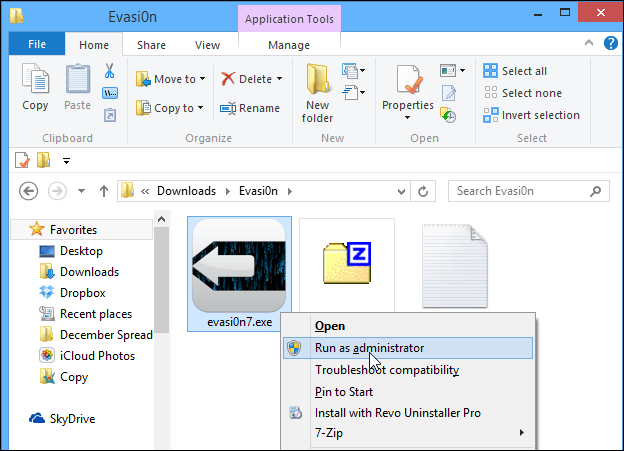This screenshot has width=624, height=451.
Task: Click the Cut scissors icon
Action: click(109, 71)
